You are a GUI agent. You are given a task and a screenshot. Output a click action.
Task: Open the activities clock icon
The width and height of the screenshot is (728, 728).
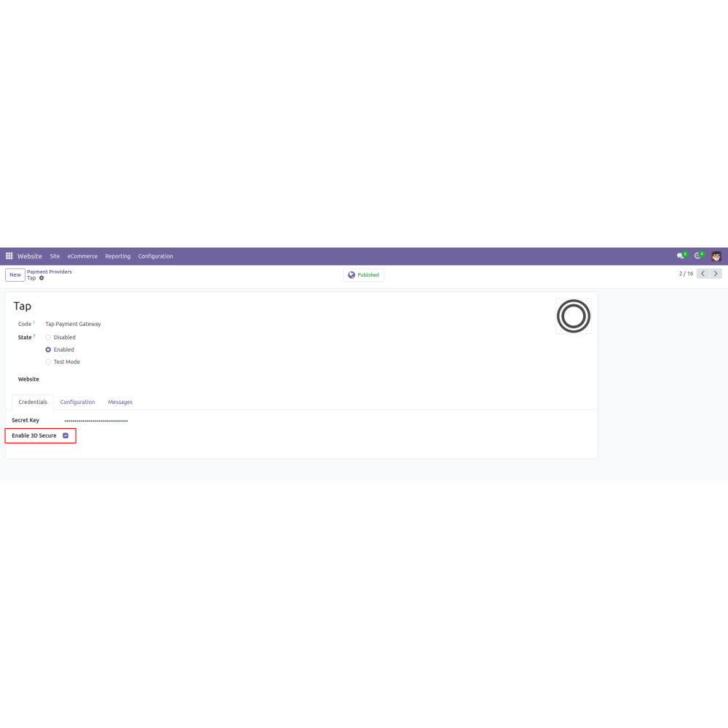click(x=697, y=256)
